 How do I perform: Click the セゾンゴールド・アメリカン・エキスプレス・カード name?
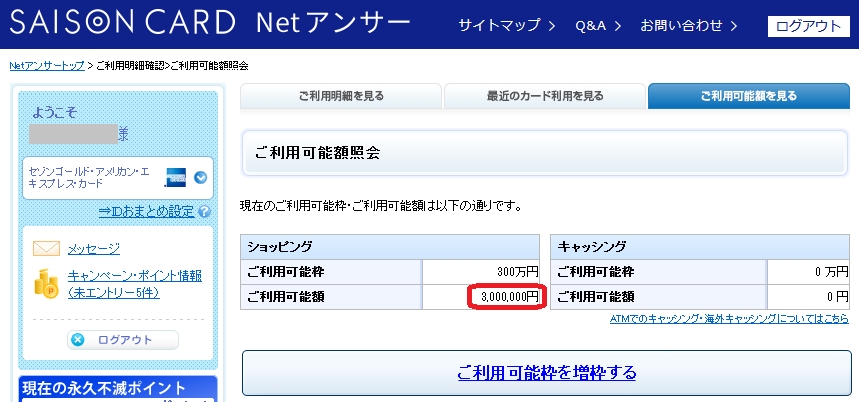(89, 177)
